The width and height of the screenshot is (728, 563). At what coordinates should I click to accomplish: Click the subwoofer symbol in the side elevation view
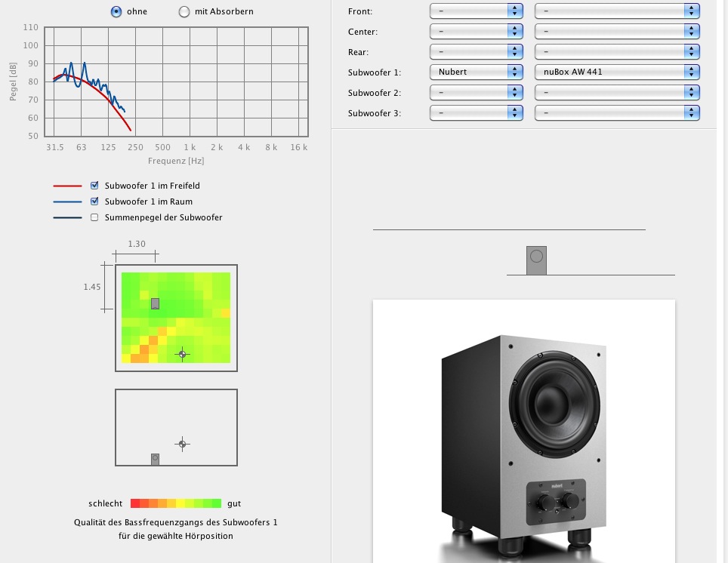pyautogui.click(x=536, y=260)
